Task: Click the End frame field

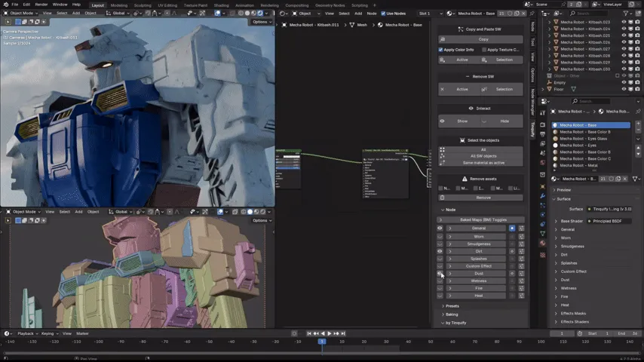Action: (x=627, y=333)
